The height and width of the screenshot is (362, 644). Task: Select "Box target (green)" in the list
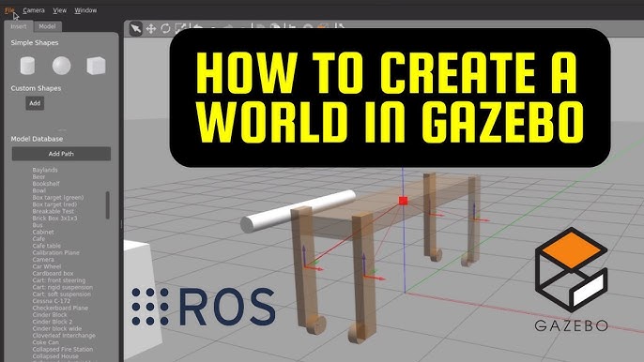pos(58,198)
